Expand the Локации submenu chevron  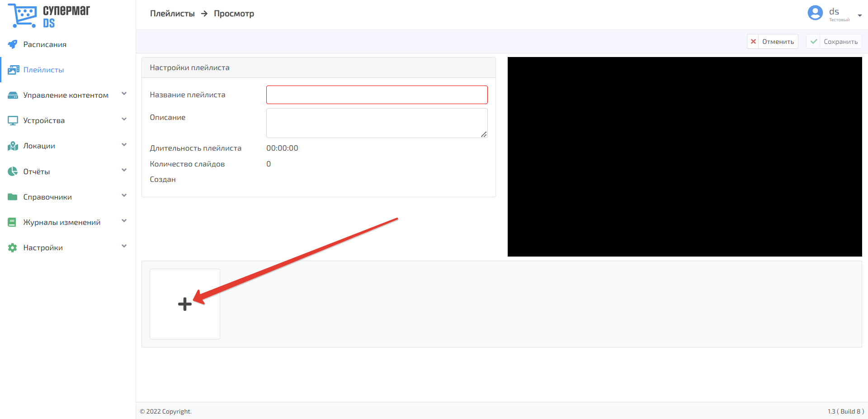(124, 145)
